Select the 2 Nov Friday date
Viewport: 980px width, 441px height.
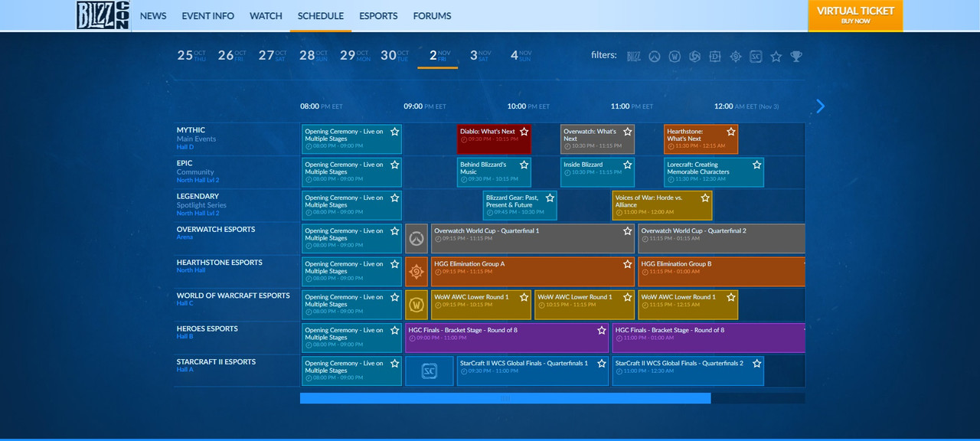click(439, 55)
